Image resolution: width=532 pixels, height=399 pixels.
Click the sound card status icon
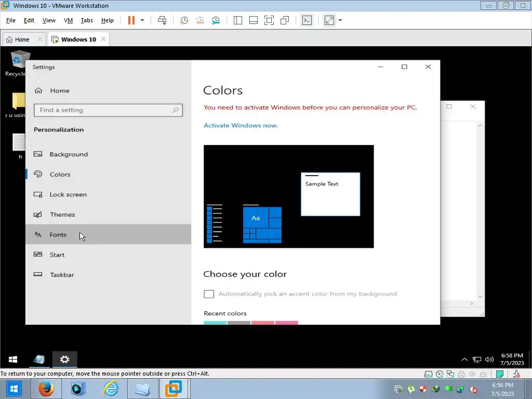pyautogui.click(x=472, y=374)
